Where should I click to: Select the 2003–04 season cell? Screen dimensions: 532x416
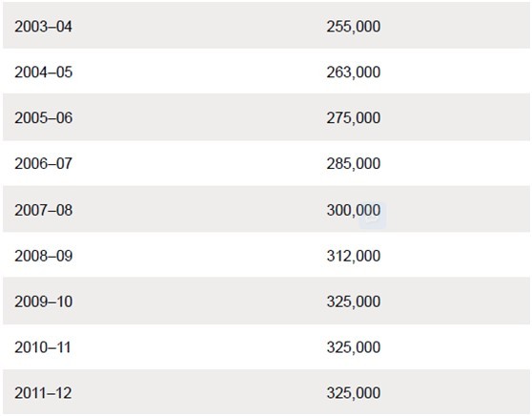tap(43, 27)
